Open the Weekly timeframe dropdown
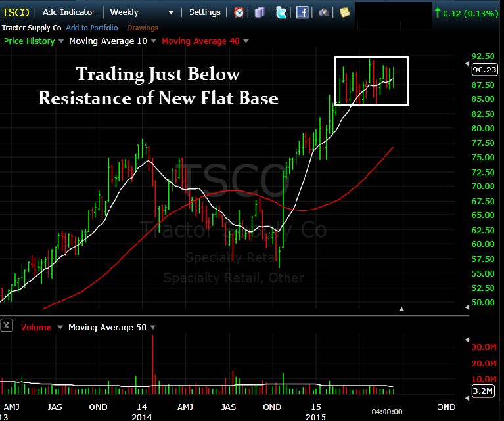 pyautogui.click(x=142, y=12)
